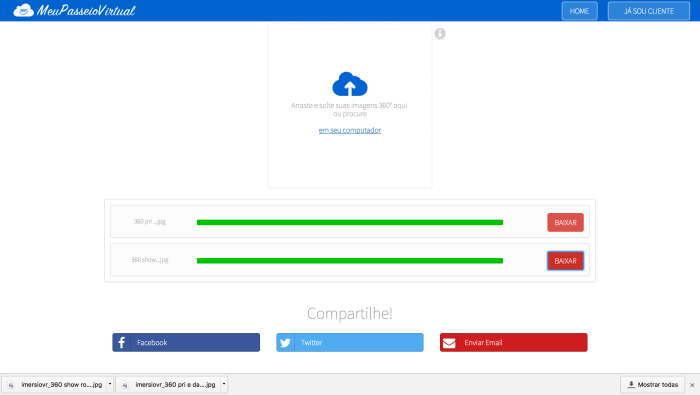Expand options for imersiovr_360 pri download
The width and height of the screenshot is (700, 395).
tap(224, 384)
